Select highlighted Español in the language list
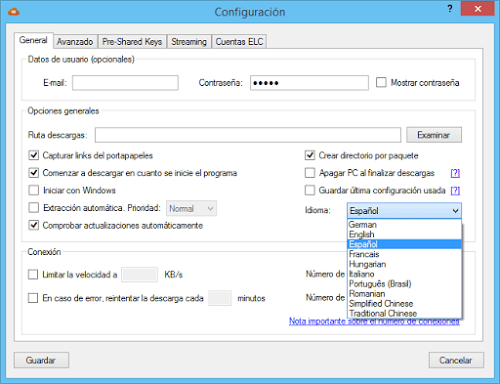 (404, 244)
